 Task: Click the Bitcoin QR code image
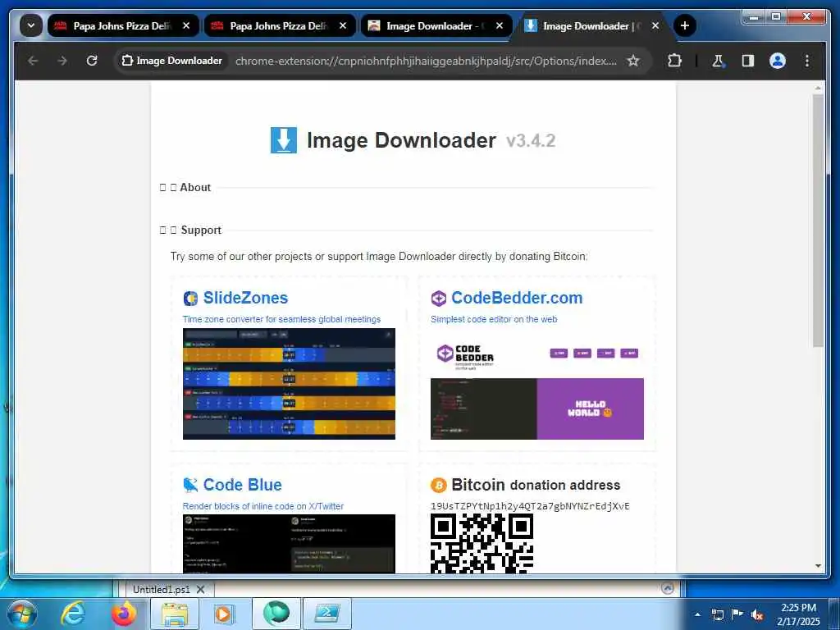(482, 544)
